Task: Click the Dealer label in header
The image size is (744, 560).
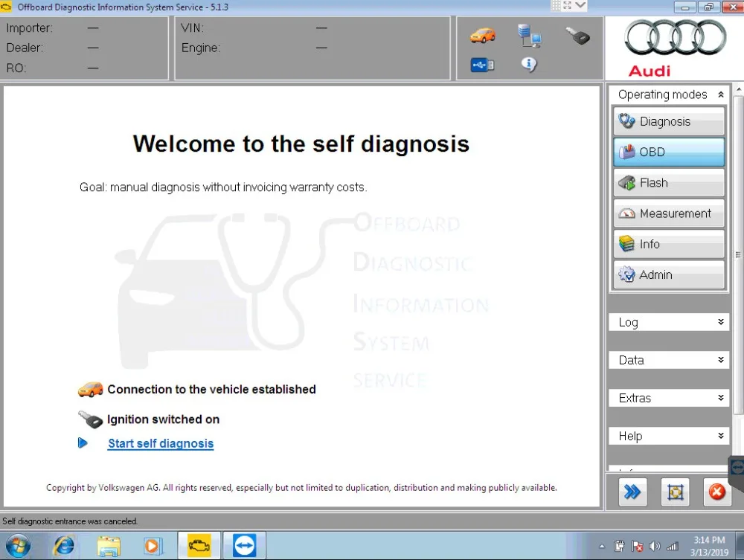Action: [x=25, y=48]
